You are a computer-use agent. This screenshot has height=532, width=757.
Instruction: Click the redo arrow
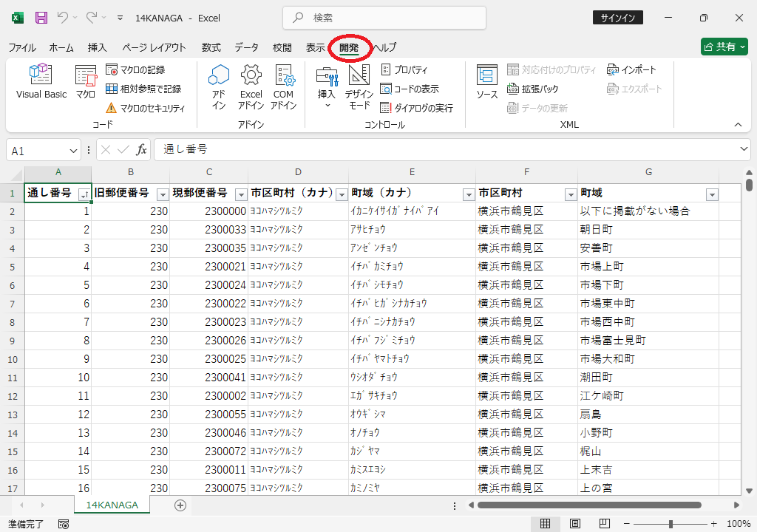(91, 18)
